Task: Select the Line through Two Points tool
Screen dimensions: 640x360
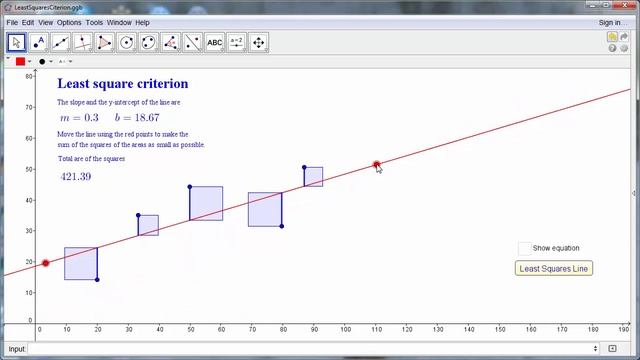Action: tap(60, 42)
